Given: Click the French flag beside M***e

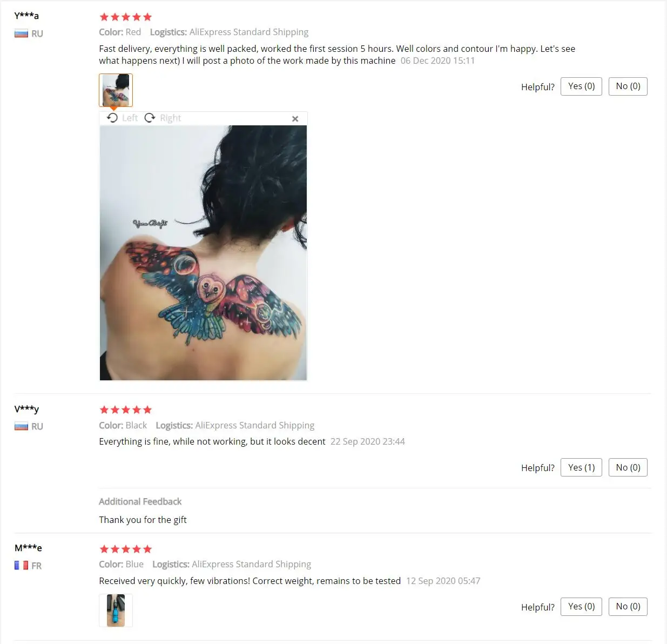Looking at the screenshot, I should 21,565.
